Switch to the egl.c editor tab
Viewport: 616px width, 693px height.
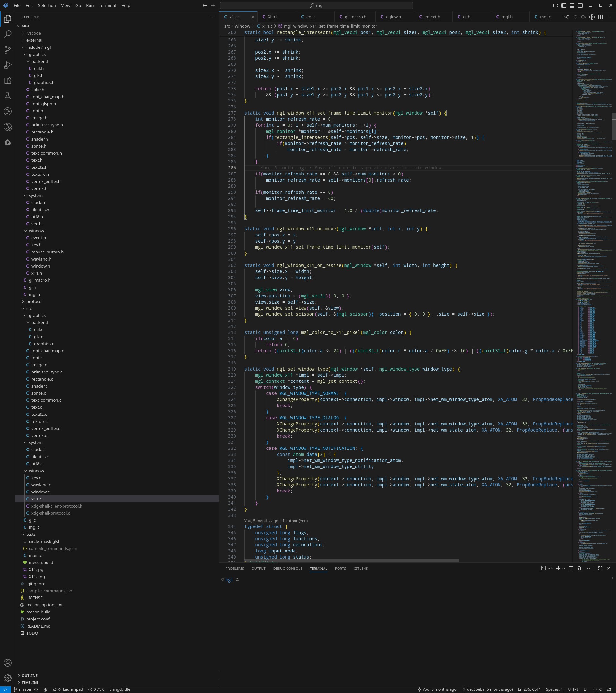pyautogui.click(x=315, y=17)
